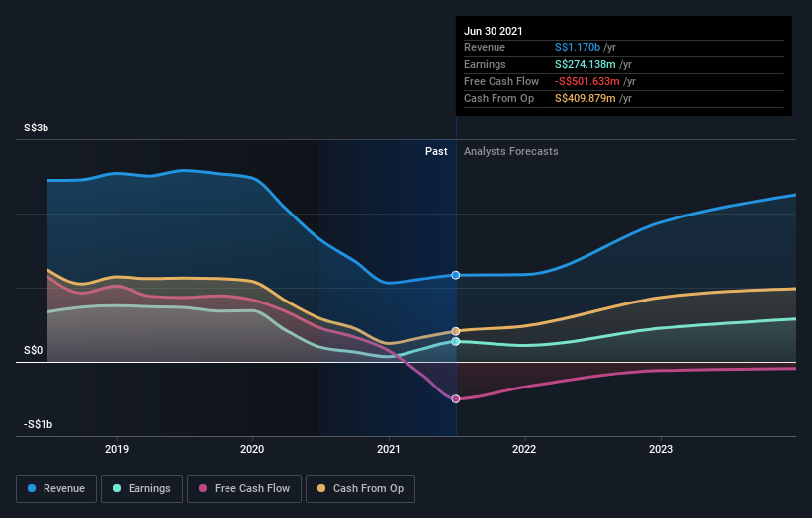Select the orange Cash From Op data point
The height and width of the screenshot is (518, 812).
click(456, 331)
